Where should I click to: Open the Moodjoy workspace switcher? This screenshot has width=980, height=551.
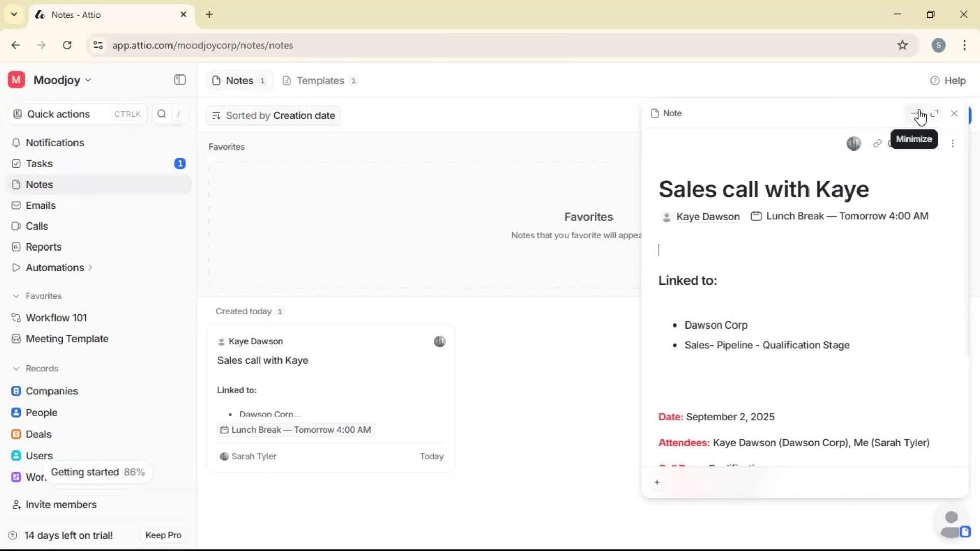57,80
